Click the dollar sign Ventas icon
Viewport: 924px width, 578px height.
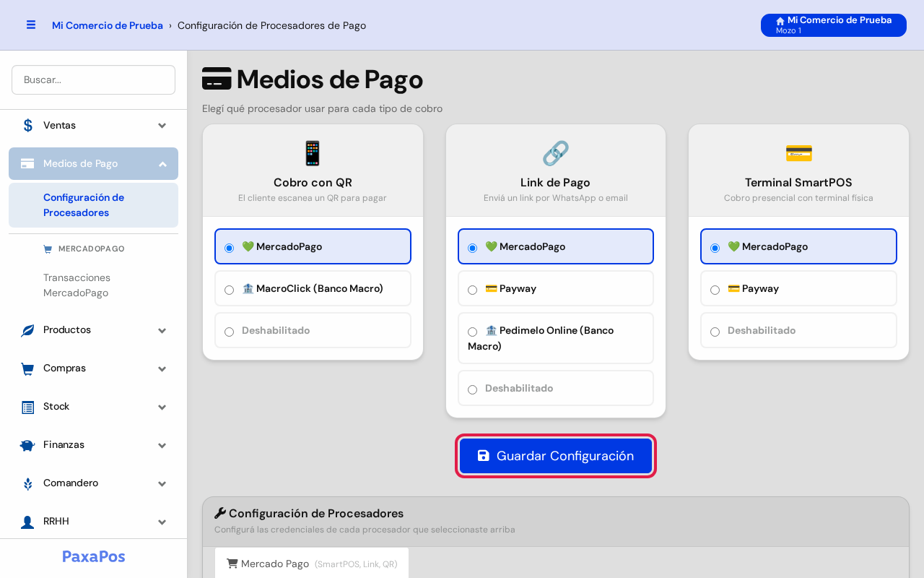(27, 125)
